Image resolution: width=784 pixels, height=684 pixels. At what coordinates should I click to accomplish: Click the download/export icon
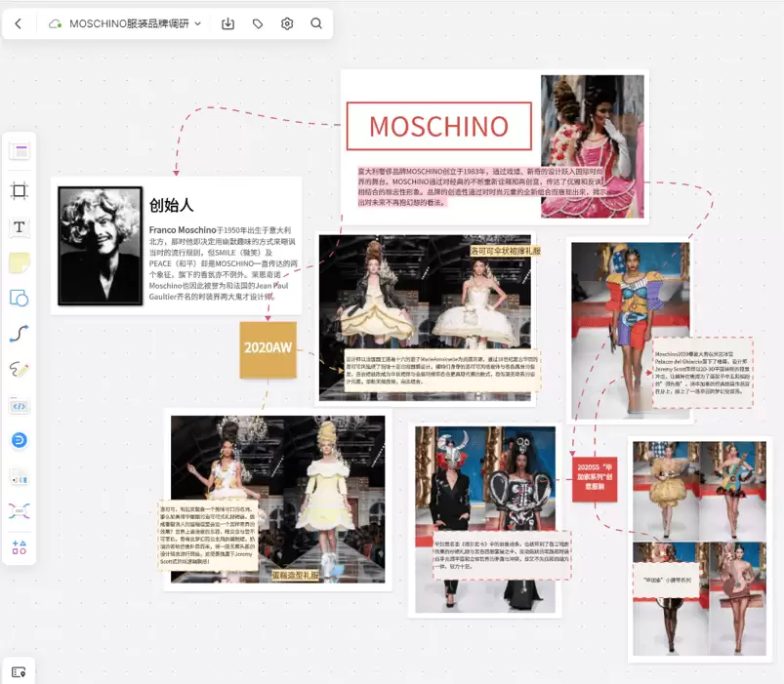pos(228,23)
